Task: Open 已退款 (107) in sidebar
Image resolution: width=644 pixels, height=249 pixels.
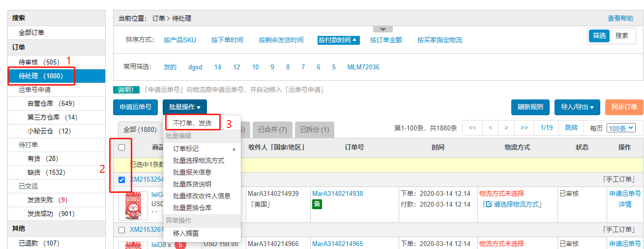Action: 57,243
